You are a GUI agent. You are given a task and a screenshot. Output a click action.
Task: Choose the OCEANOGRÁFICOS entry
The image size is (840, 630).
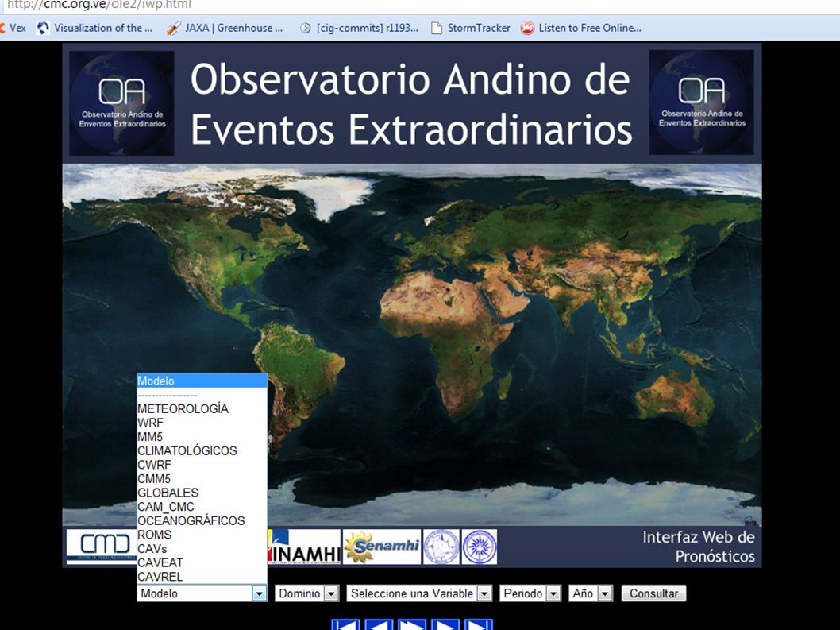[202, 520]
